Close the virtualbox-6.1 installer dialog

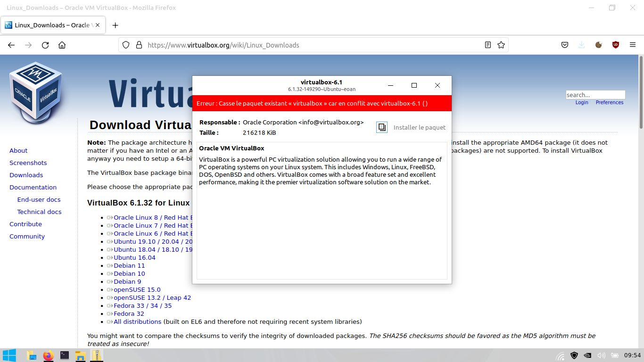(438, 85)
